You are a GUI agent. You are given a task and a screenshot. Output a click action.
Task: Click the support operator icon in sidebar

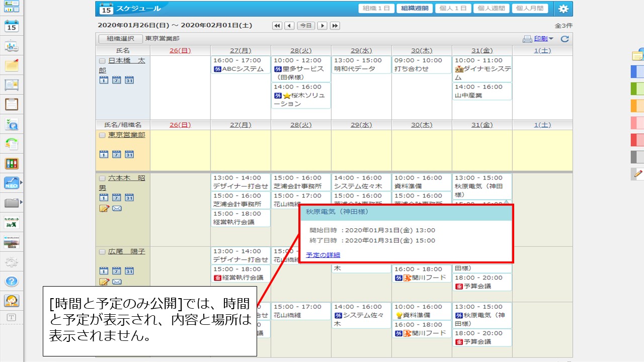click(11, 301)
